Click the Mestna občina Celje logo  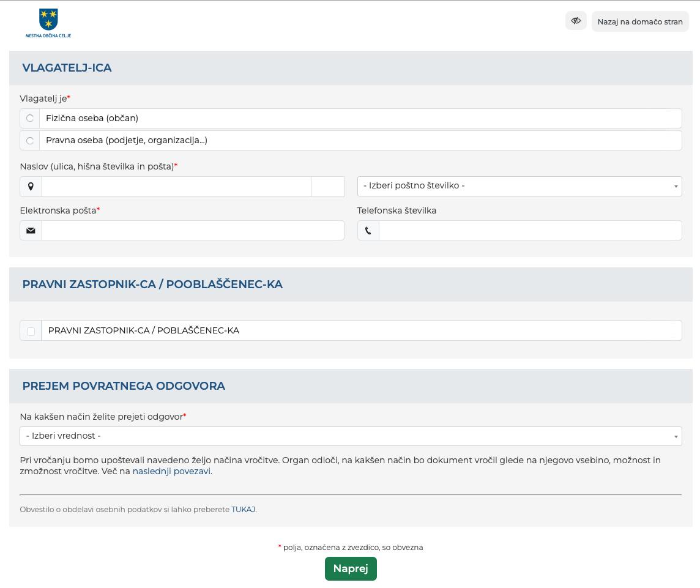pos(48,23)
